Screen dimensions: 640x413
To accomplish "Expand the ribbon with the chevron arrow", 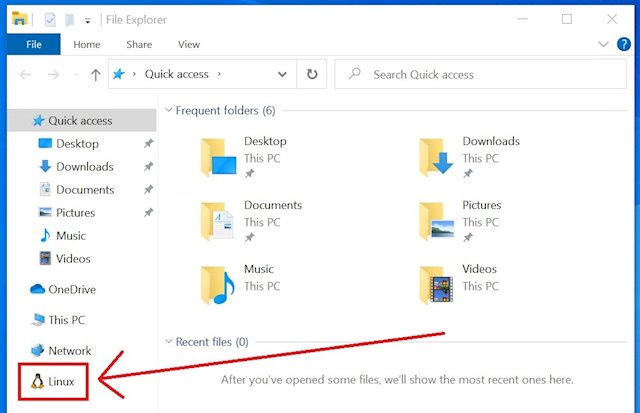I will pos(603,44).
